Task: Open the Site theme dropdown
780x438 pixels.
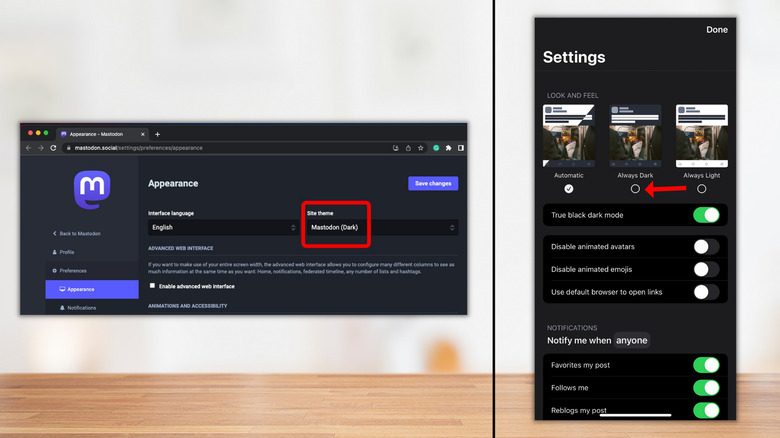Action: click(x=382, y=227)
